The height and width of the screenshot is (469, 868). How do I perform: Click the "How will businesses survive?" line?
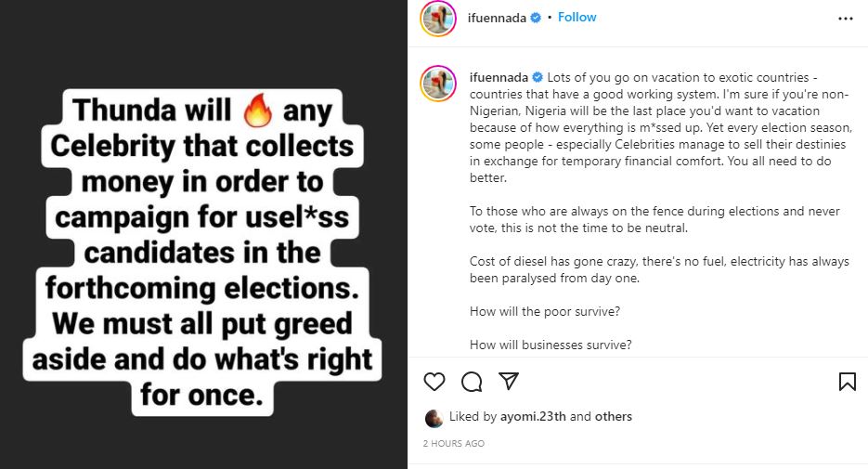coord(551,345)
